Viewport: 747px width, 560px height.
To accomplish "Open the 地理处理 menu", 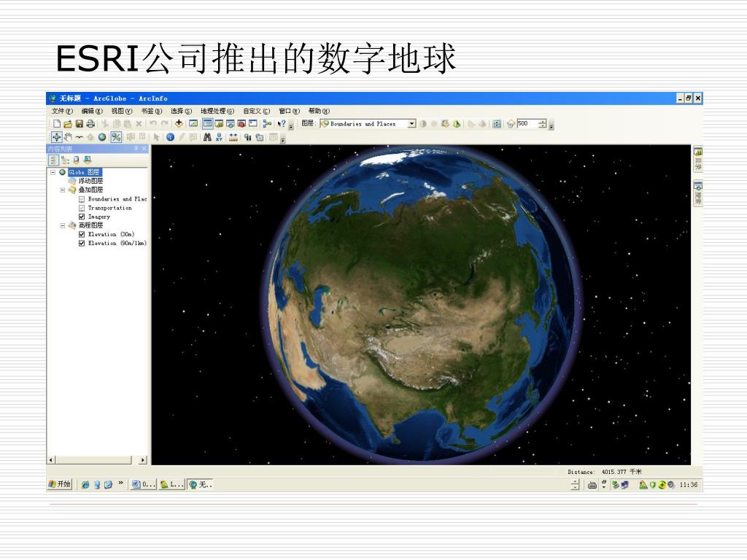I will pos(217,111).
